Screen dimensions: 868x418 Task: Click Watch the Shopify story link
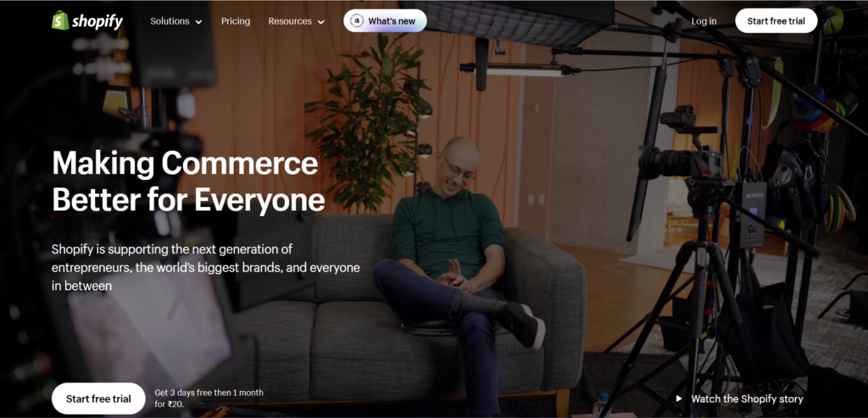click(x=747, y=398)
